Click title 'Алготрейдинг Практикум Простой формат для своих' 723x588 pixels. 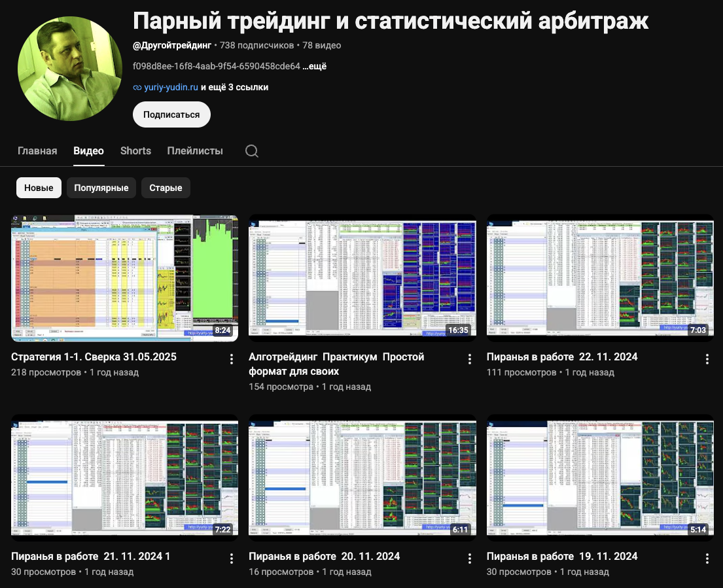tap(336, 364)
